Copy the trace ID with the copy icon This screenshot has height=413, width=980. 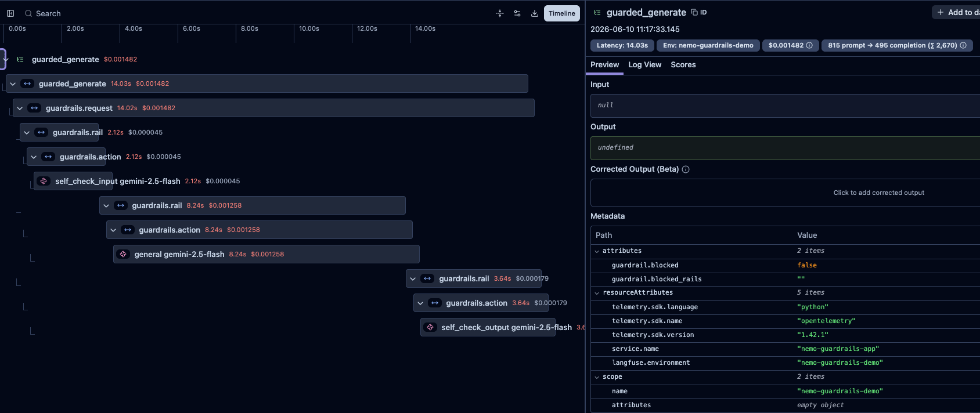click(x=694, y=12)
